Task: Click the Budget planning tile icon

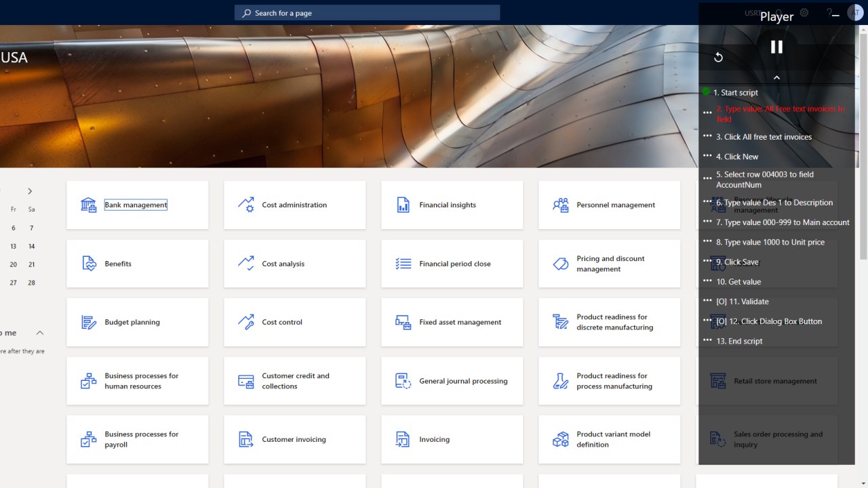Action: point(89,322)
